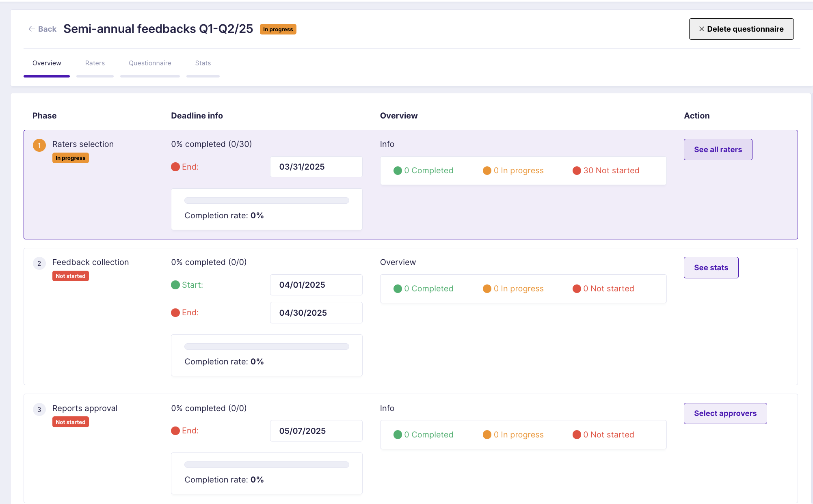813x504 pixels.
Task: Click the orange phase 1 number badge
Action: click(39, 145)
